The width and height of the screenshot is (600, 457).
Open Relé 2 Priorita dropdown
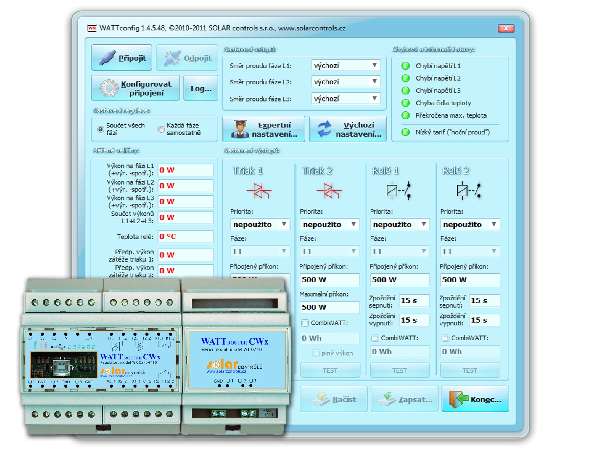(x=470, y=224)
